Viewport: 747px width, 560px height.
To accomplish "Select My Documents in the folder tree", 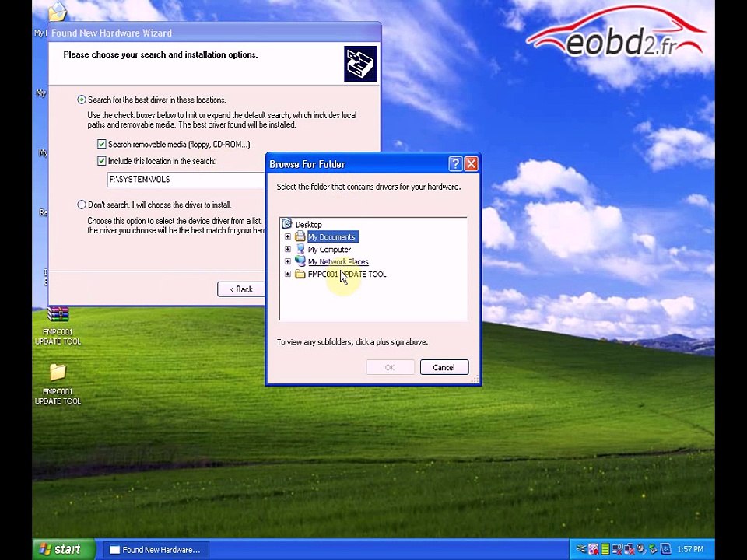I will pyautogui.click(x=332, y=236).
